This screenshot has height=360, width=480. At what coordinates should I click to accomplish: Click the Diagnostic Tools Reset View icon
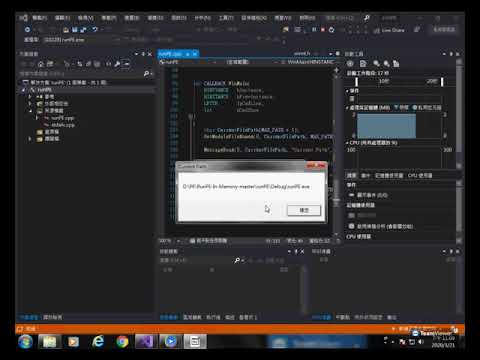pyautogui.click(x=396, y=63)
